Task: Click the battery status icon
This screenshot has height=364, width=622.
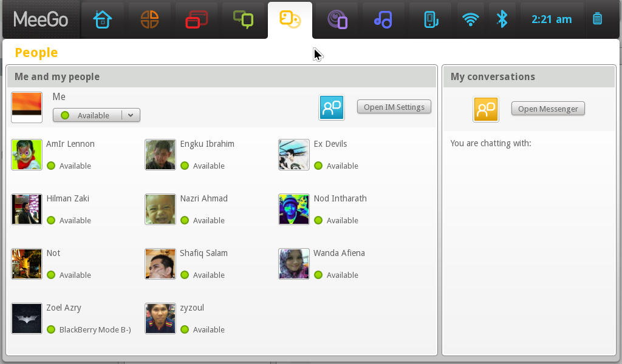Action: tap(597, 19)
